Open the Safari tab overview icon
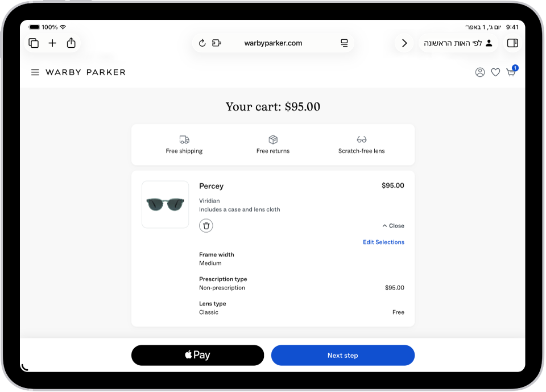Image resolution: width=546 pixels, height=392 pixels. pos(34,43)
